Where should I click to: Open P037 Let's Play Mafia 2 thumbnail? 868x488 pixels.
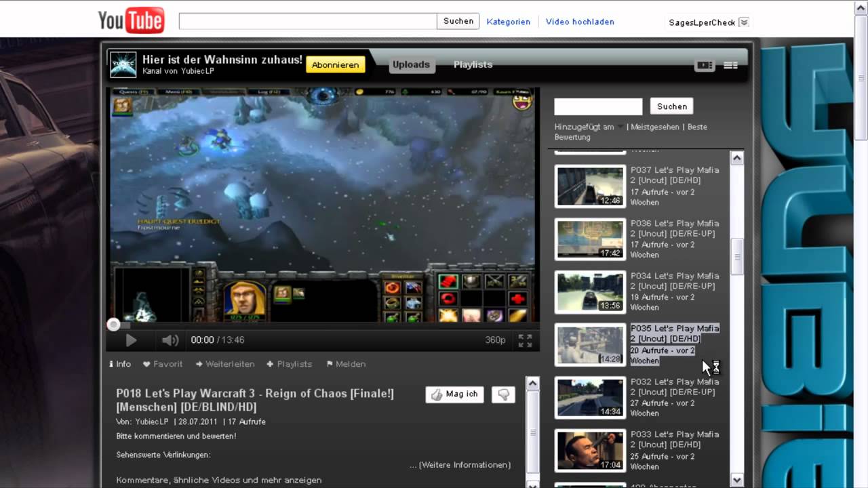pyautogui.click(x=590, y=186)
